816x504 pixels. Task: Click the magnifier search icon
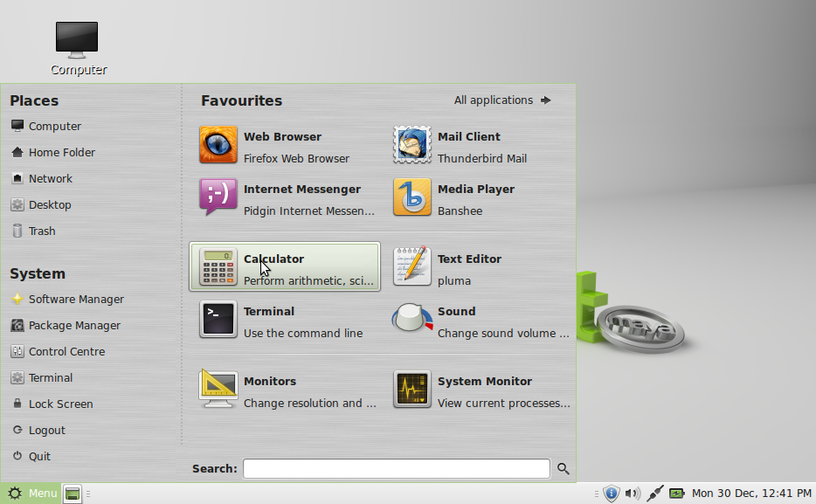click(564, 469)
